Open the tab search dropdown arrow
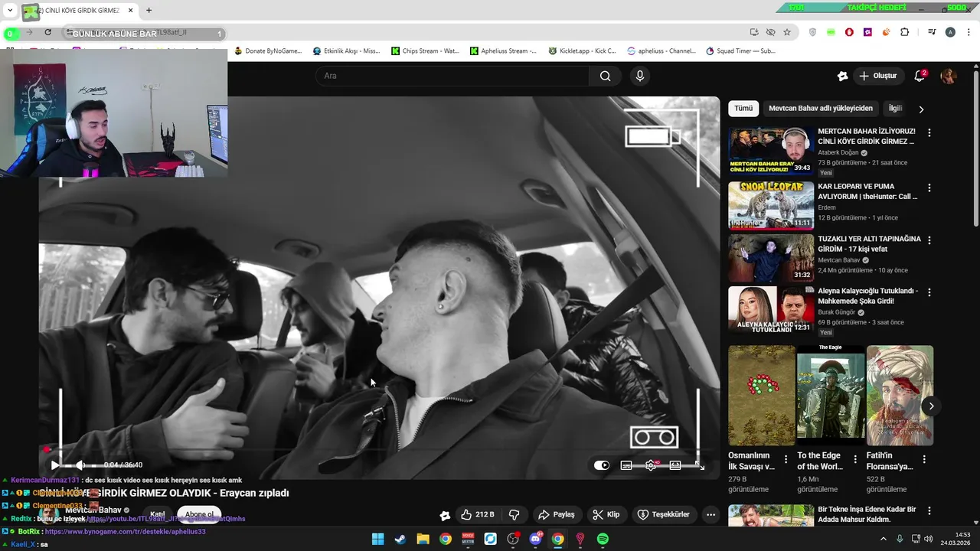Viewport: 980px width, 551px height. (10, 11)
